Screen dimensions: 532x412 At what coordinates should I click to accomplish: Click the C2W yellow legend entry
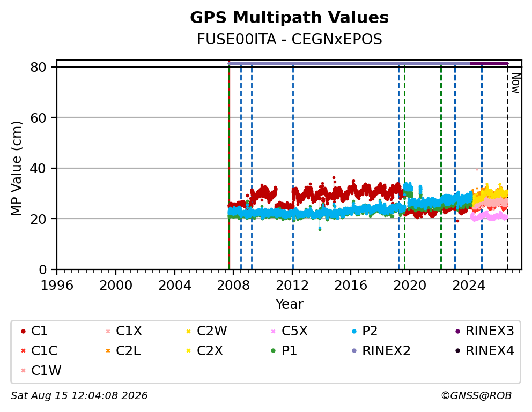[206, 331]
